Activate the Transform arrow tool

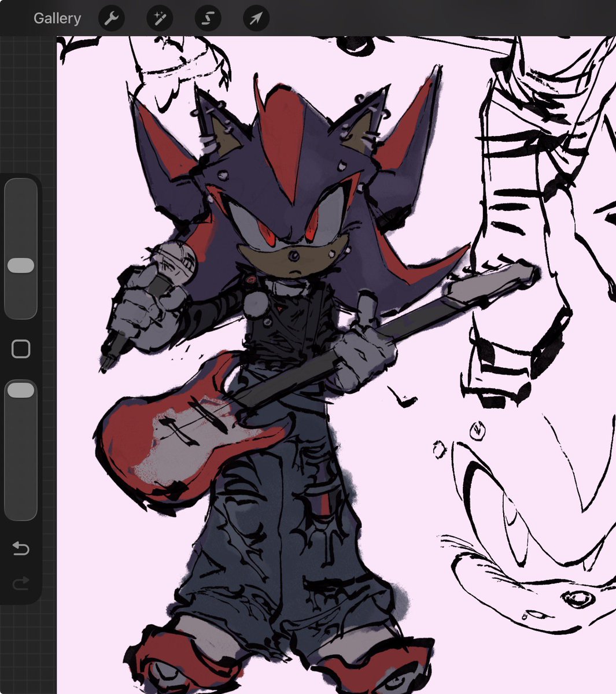(256, 19)
